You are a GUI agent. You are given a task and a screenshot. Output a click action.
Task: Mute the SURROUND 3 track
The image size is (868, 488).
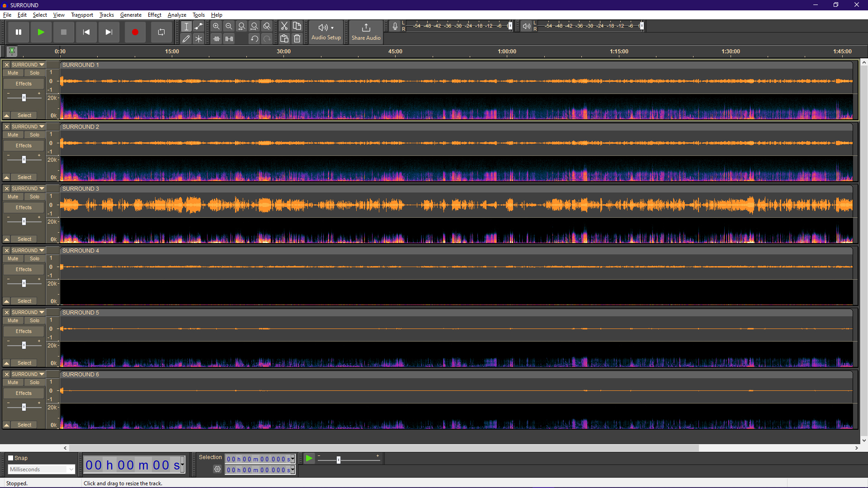13,197
